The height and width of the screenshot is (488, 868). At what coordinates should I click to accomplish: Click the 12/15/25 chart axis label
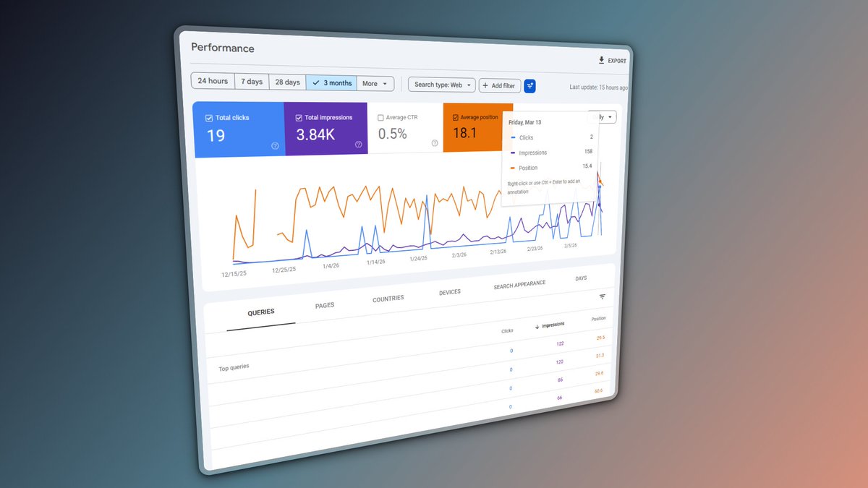(x=234, y=274)
